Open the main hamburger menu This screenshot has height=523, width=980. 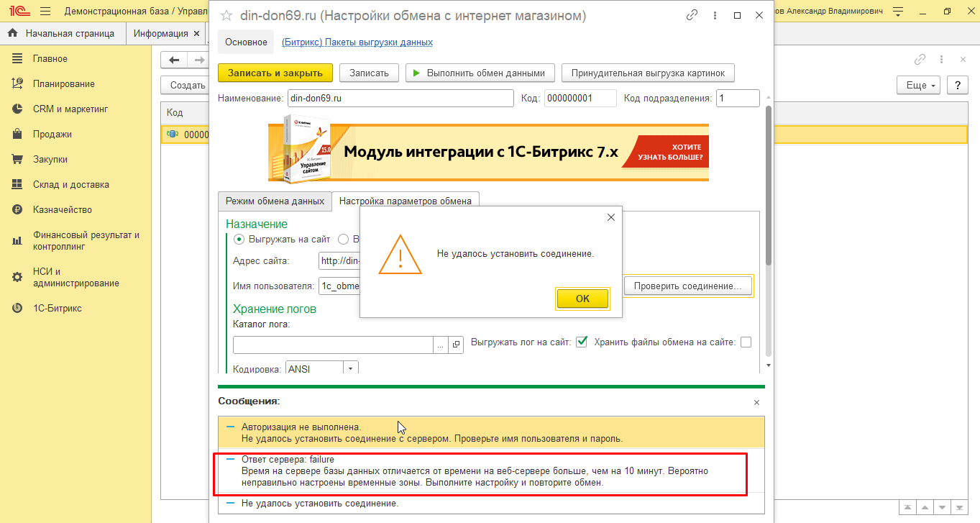coord(45,12)
